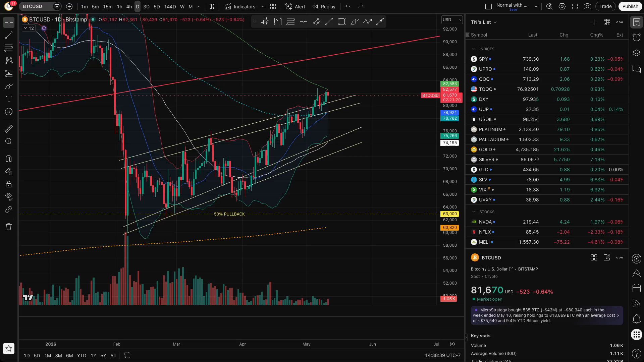
Task: Select the trend line drawing tool
Action: click(x=9, y=35)
